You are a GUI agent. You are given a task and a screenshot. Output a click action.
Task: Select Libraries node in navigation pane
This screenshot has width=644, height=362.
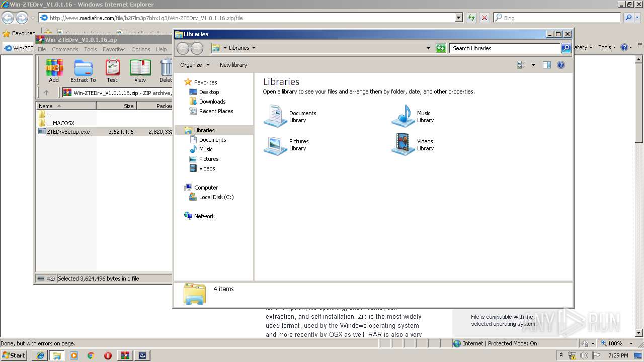[x=204, y=130]
